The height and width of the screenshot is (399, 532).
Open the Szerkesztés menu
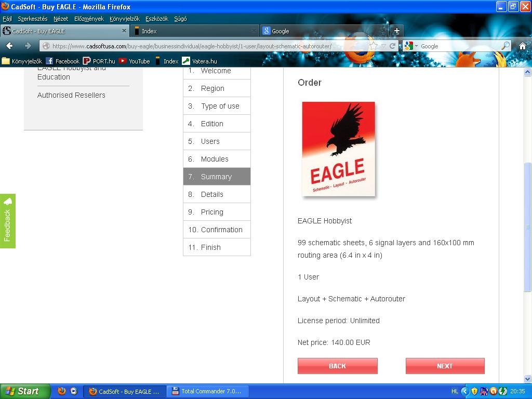pos(33,19)
